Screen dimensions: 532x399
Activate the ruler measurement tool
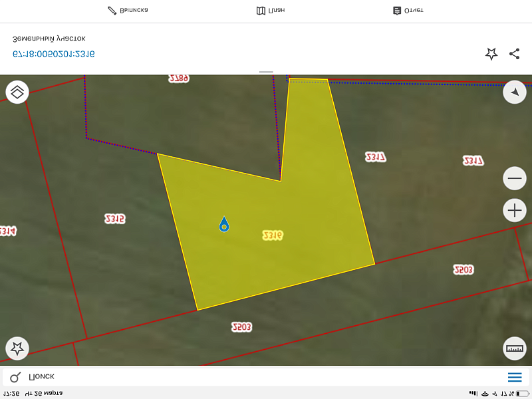click(514, 348)
